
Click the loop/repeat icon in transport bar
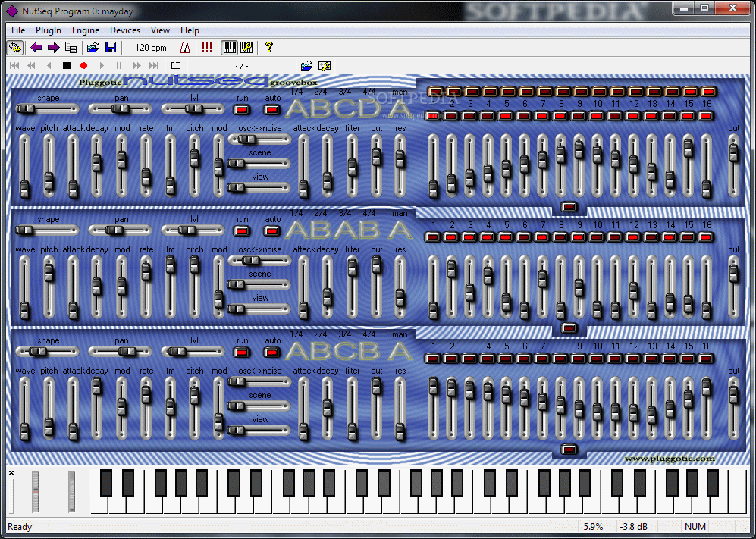tap(176, 65)
